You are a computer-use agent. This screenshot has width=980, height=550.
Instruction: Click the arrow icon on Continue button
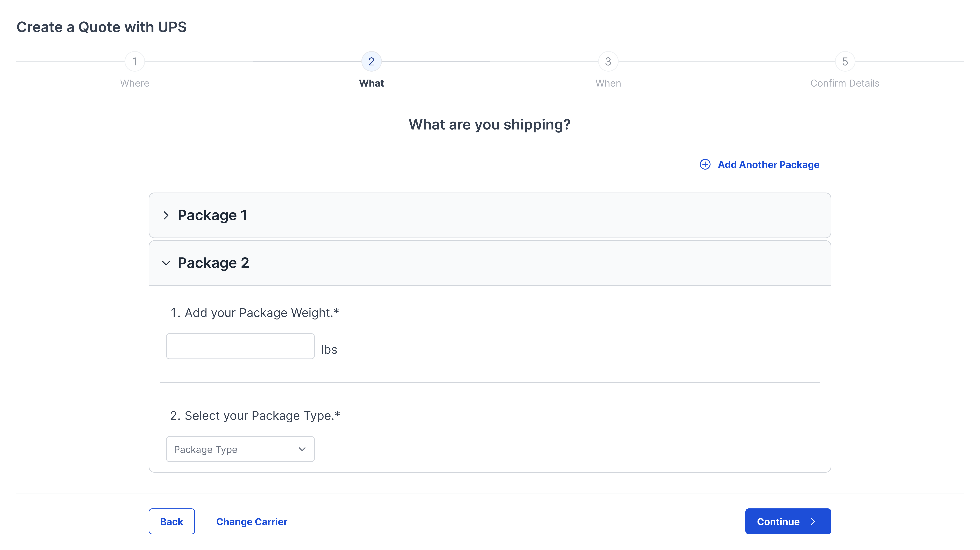pos(813,522)
